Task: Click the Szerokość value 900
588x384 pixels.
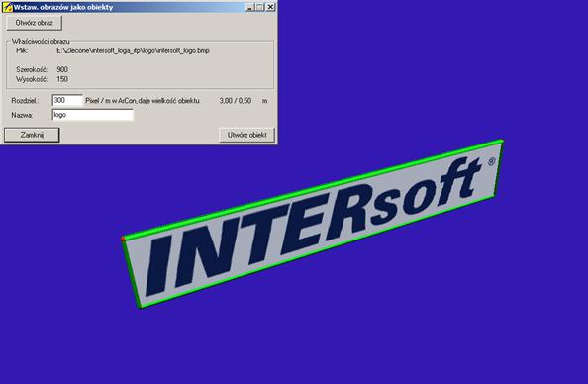Action: tap(62, 69)
